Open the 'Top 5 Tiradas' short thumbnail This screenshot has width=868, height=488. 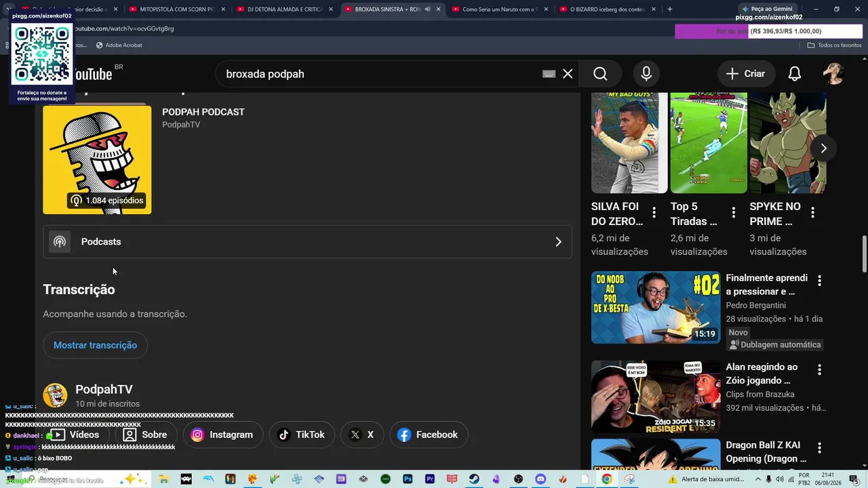click(709, 143)
